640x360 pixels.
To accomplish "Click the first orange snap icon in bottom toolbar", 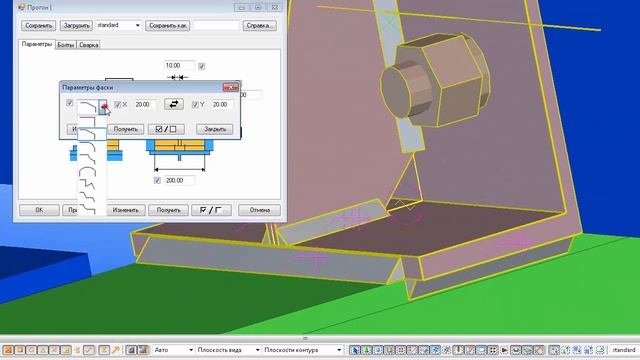I will coord(8,350).
